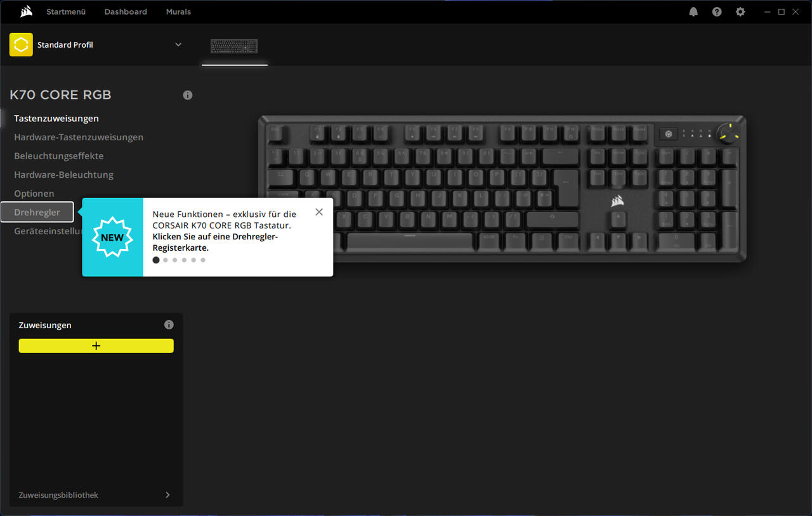Select the up arrow key

[619, 220]
